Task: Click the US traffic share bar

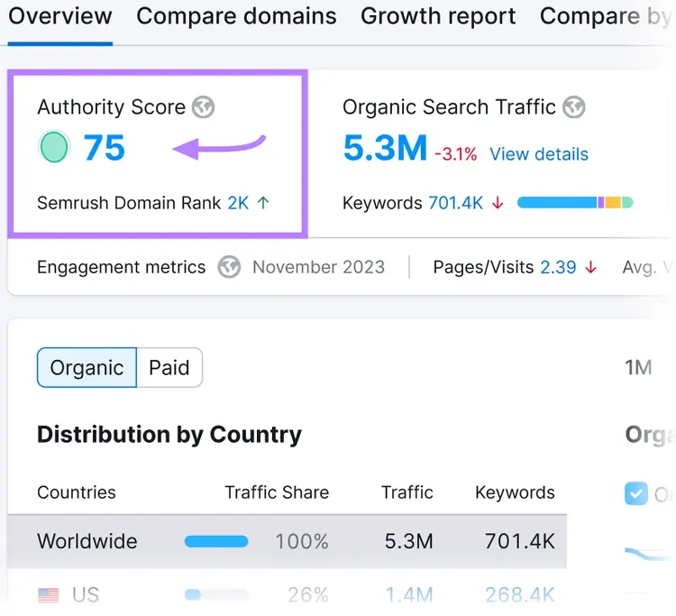Action: click(216, 595)
